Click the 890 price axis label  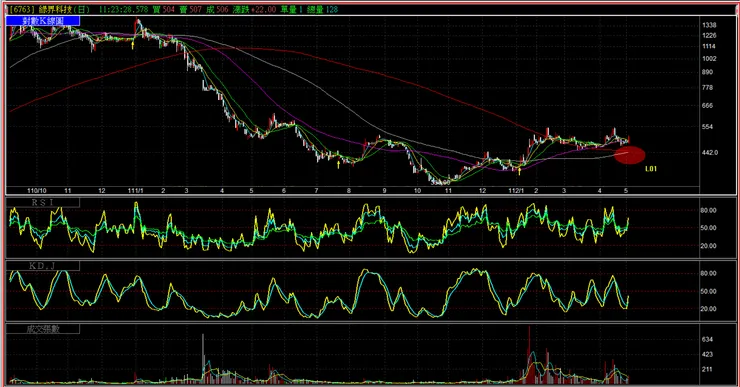click(x=707, y=72)
